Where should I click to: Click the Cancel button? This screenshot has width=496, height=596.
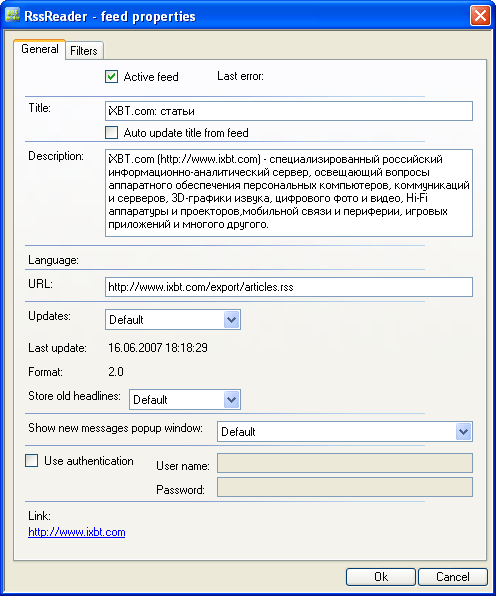(x=453, y=577)
